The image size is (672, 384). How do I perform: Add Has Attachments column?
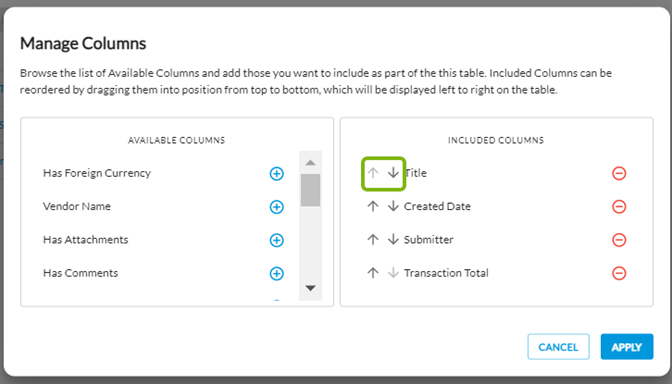coord(276,240)
